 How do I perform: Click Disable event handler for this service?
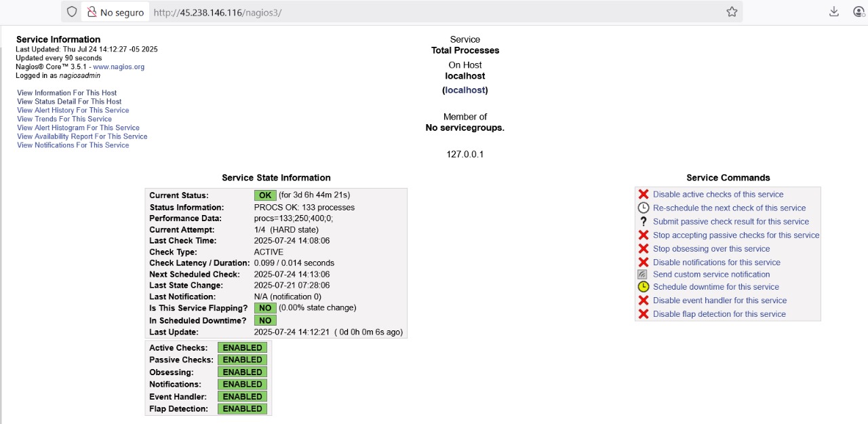click(719, 301)
